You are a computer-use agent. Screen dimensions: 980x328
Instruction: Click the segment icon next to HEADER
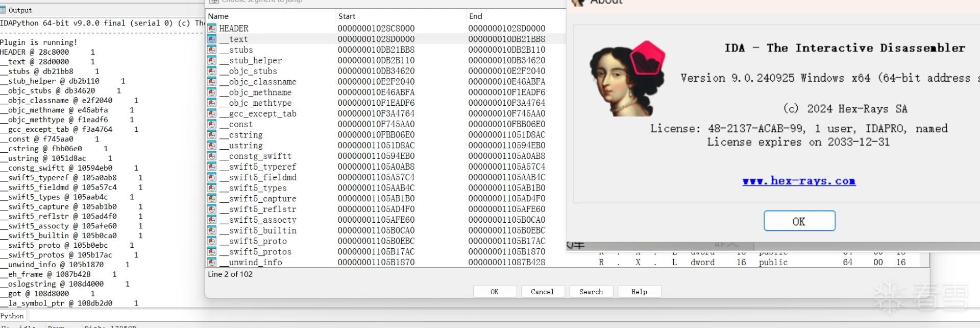click(211, 28)
